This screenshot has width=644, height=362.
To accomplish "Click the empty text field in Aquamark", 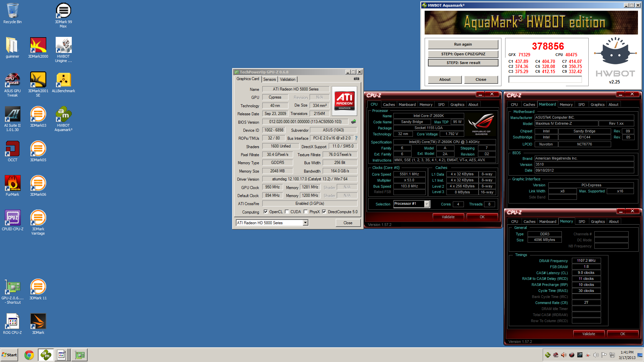I will click(545, 79).
